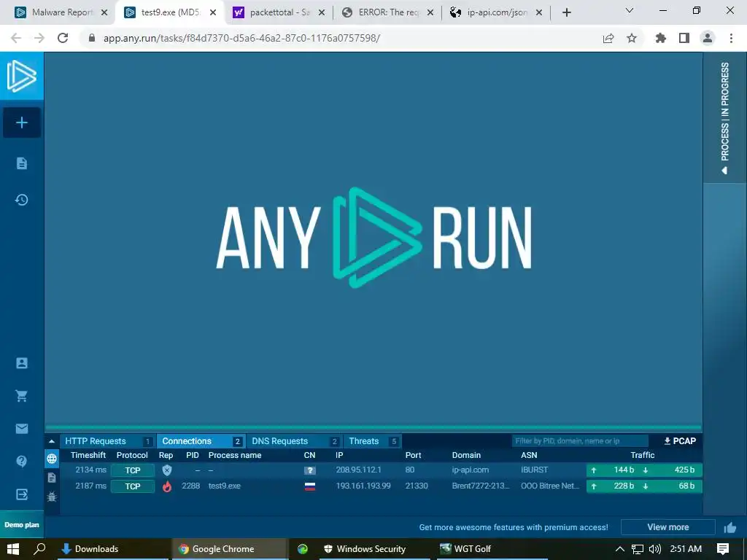Click IP address 193.161.193.99

coord(363,486)
